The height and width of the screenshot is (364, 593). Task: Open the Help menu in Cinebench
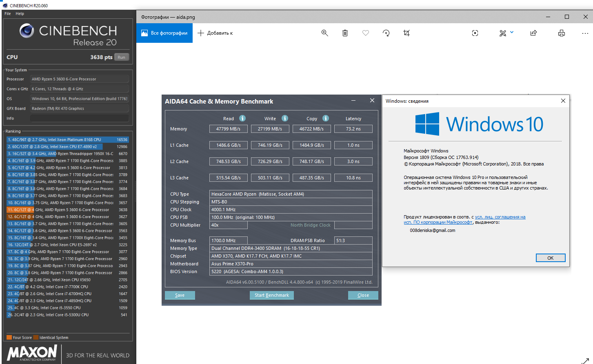pos(20,13)
